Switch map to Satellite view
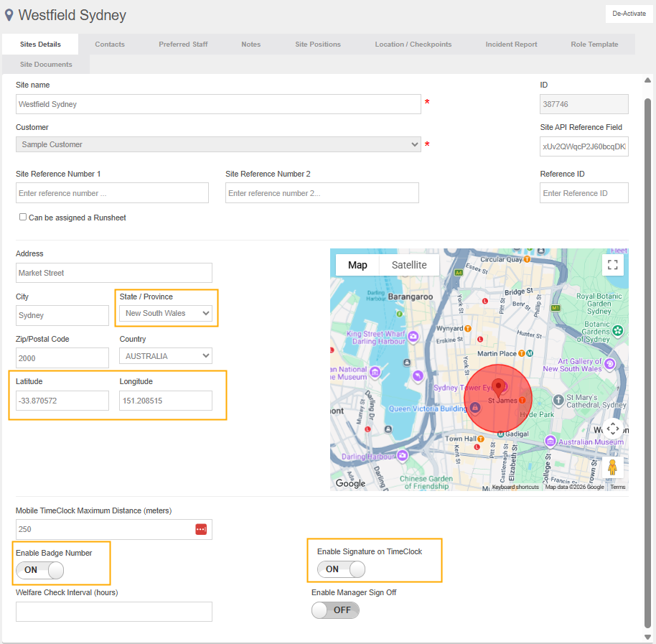Image resolution: width=656 pixels, height=644 pixels. click(409, 265)
